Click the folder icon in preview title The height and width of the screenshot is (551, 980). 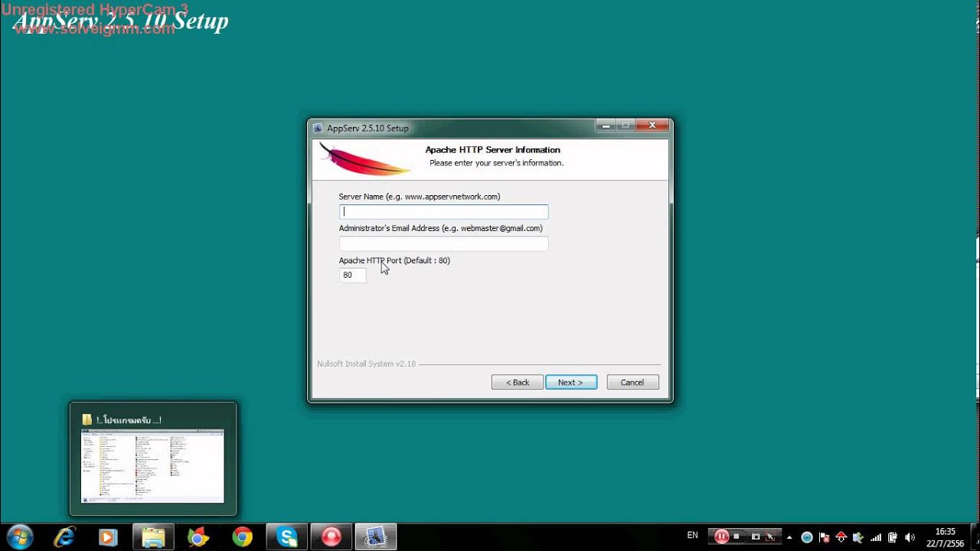[x=87, y=419]
